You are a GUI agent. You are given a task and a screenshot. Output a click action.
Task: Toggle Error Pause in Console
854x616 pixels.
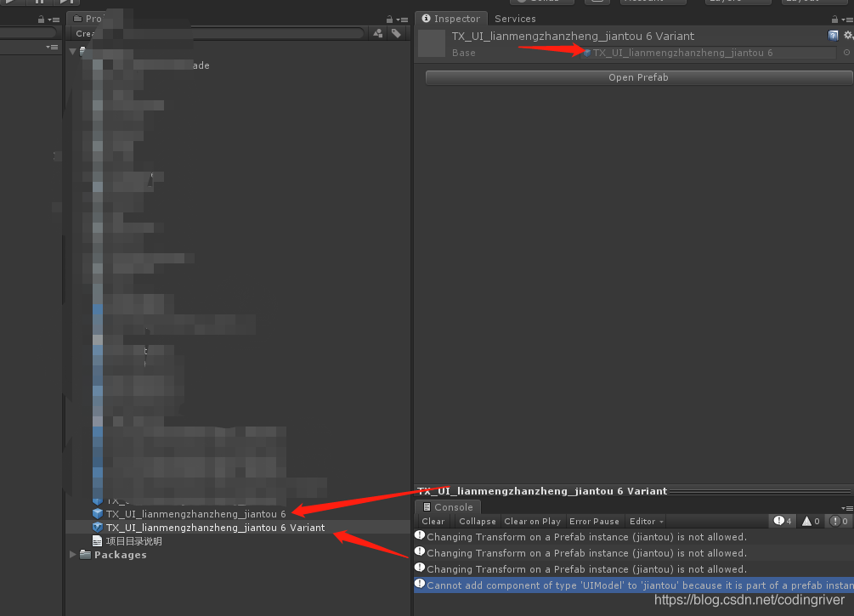594,521
